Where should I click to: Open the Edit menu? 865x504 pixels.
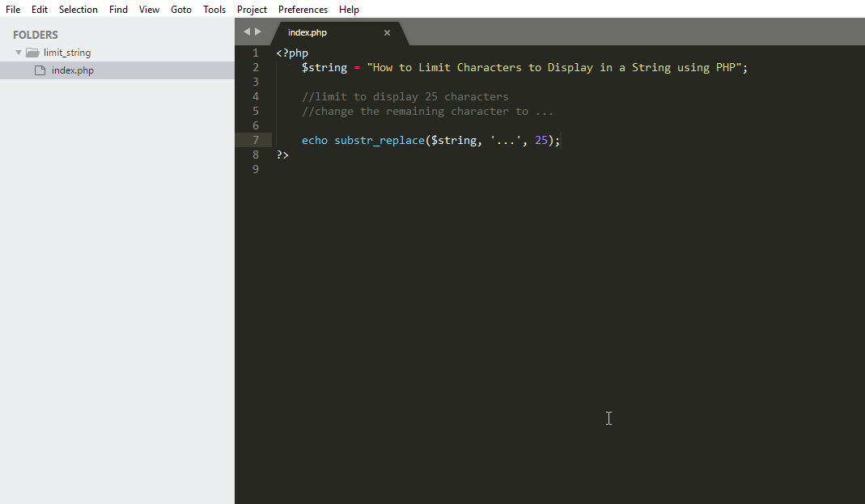(39, 9)
